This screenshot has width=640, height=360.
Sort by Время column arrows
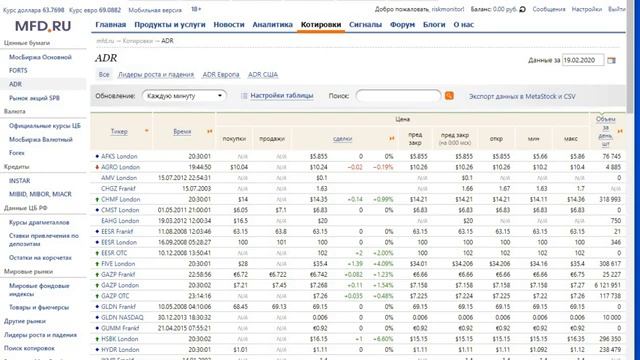[209, 131]
